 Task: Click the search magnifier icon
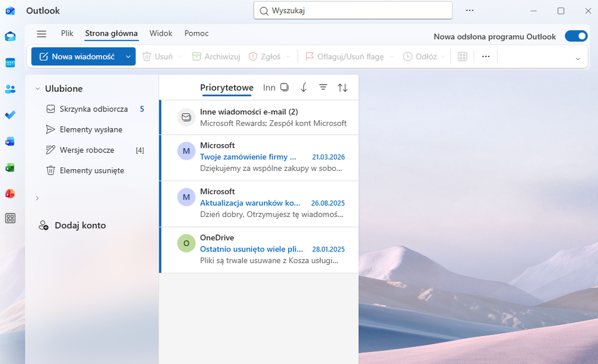(264, 11)
